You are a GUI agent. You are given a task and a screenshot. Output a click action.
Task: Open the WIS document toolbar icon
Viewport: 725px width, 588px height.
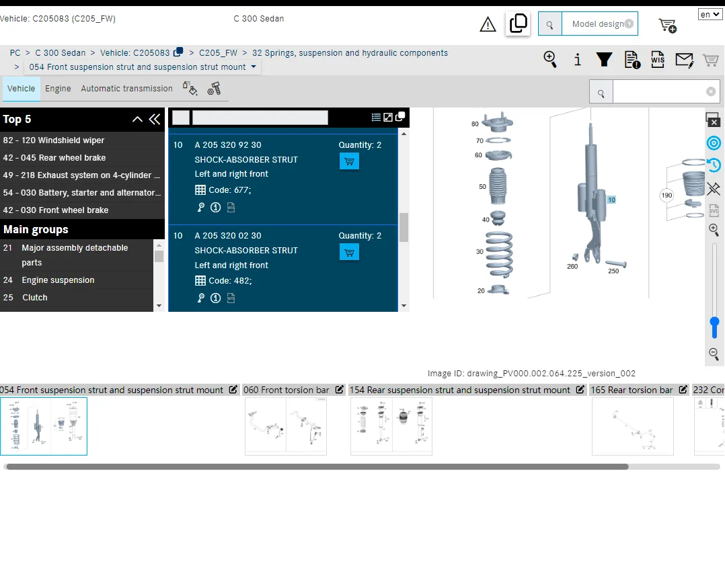click(658, 60)
